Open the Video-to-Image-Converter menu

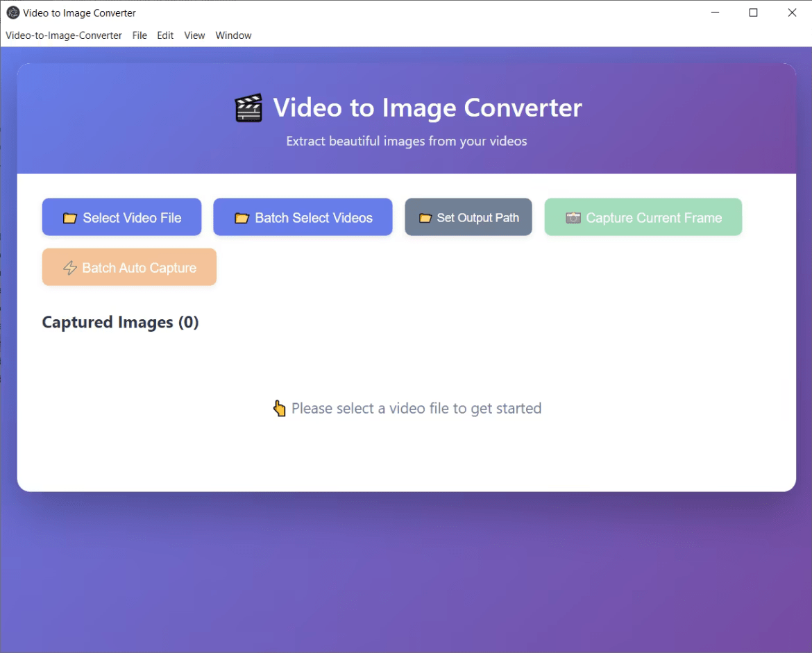63,35
